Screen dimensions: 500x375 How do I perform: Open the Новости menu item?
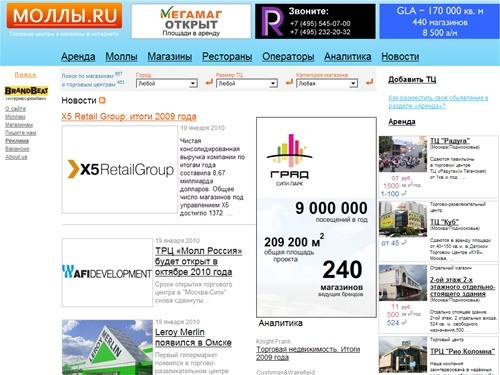tap(400, 57)
